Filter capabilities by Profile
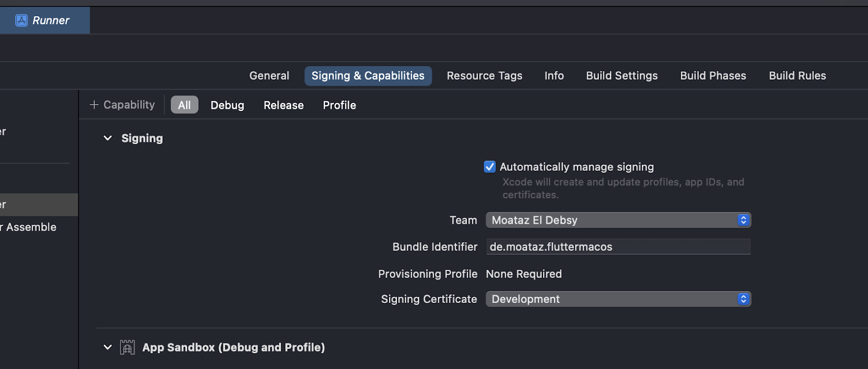Viewport: 868px width, 369px height. (340, 105)
